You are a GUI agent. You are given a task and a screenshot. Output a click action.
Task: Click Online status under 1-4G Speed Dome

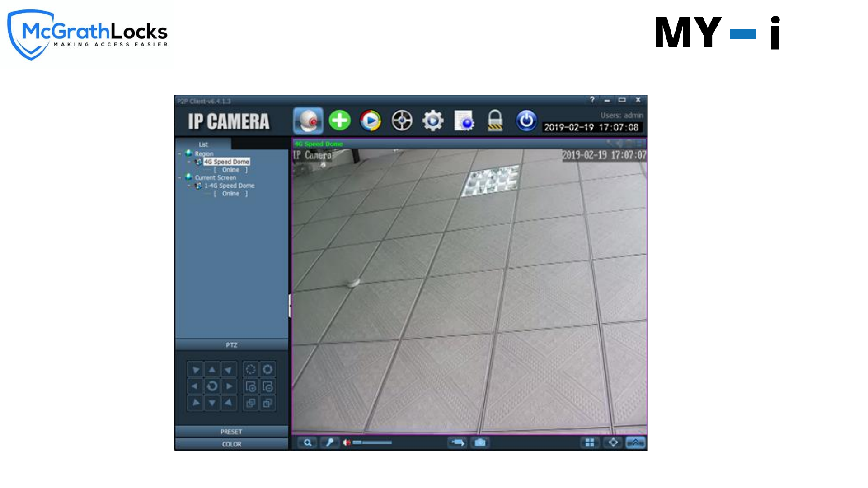coord(231,194)
